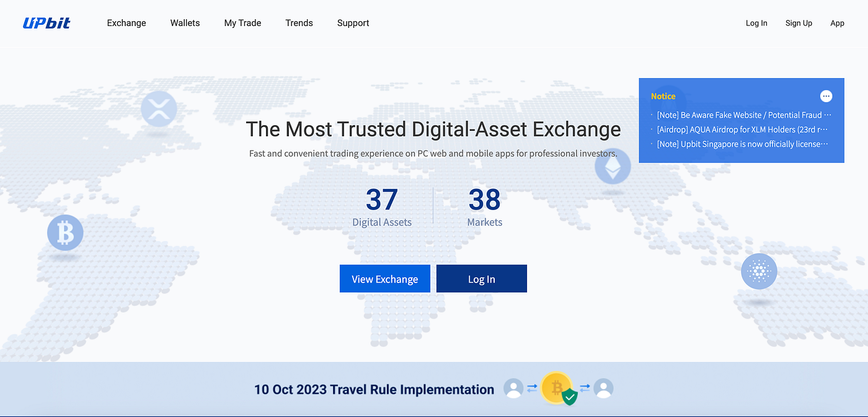Click the Sign Up link
Image resolution: width=868 pixels, height=417 pixels.
pos(799,23)
